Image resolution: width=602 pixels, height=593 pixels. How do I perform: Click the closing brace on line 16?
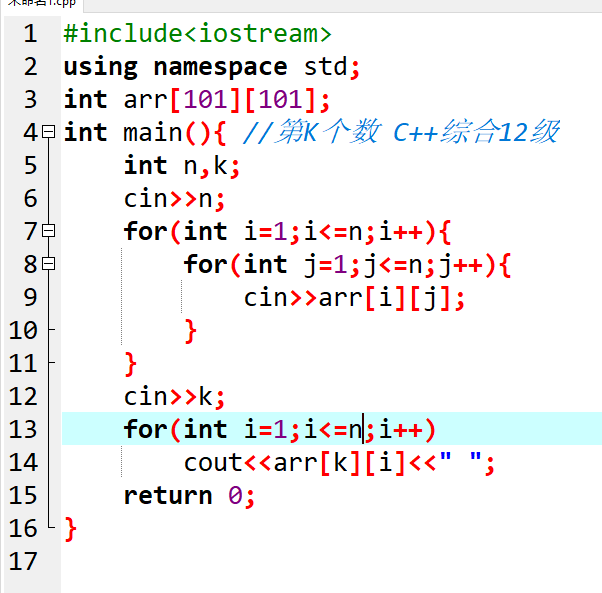70,529
